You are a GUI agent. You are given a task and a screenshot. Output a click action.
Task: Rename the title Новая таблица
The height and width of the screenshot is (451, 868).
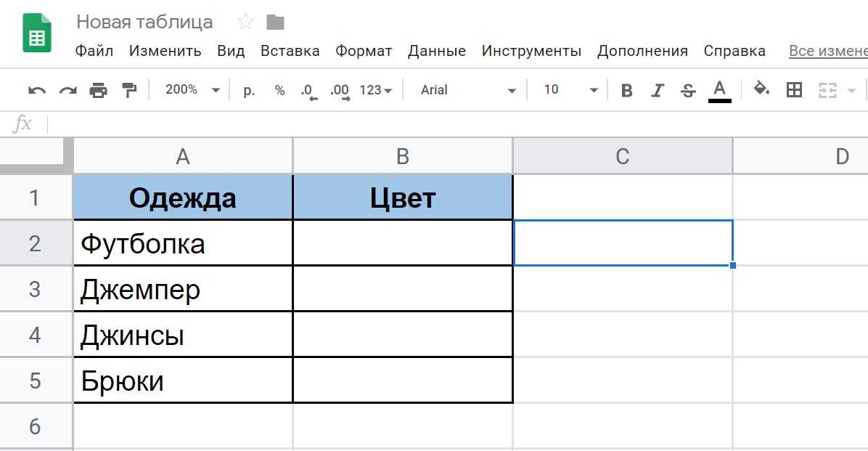[x=144, y=23]
